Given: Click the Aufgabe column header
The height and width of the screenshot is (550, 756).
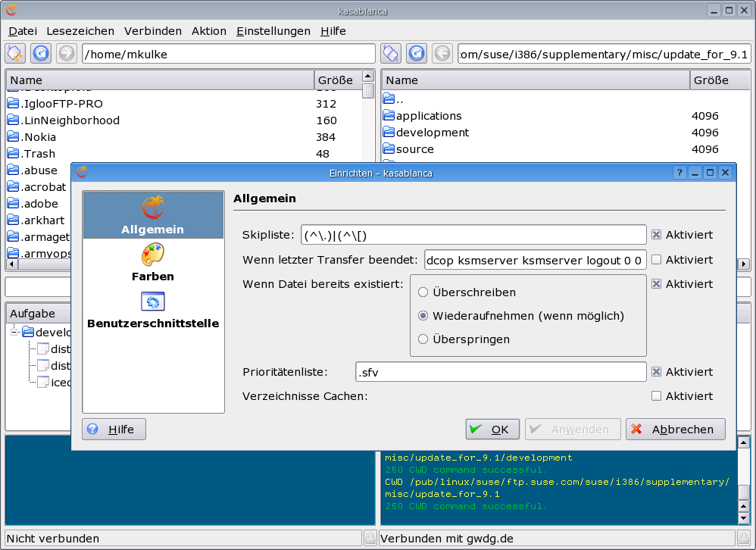Looking at the screenshot, I should pyautogui.click(x=39, y=314).
